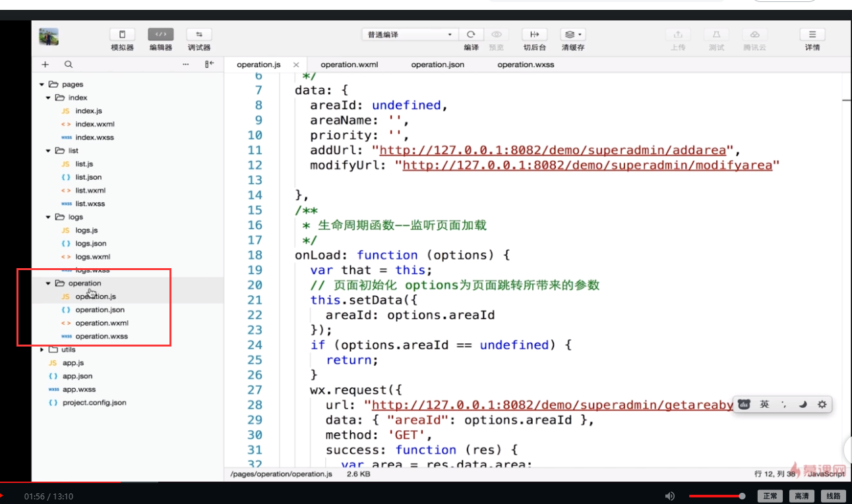The image size is (852, 504).
Task: Open index.wxml in the file tree
Action: coord(95,125)
